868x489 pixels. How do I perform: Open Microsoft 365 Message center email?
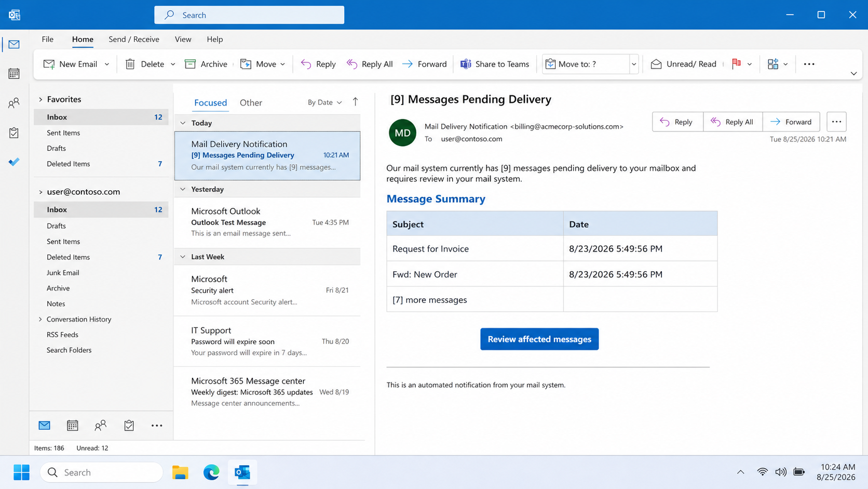(267, 391)
